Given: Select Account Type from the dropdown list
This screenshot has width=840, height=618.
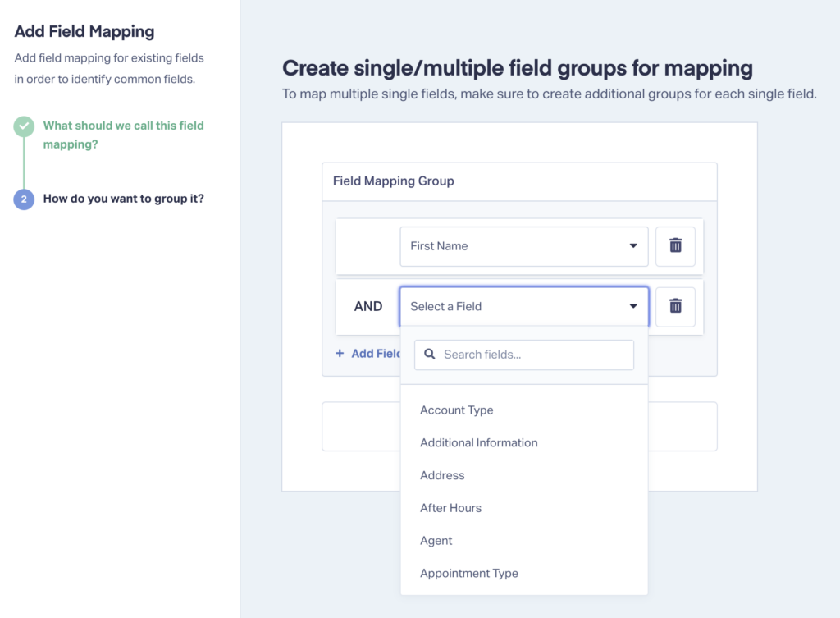Looking at the screenshot, I should coord(456,410).
